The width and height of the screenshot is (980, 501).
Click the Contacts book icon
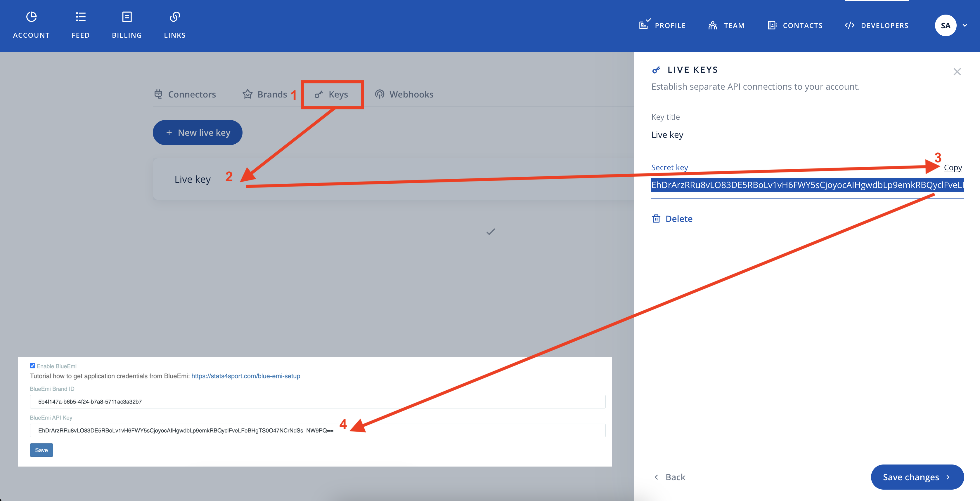[x=772, y=25]
